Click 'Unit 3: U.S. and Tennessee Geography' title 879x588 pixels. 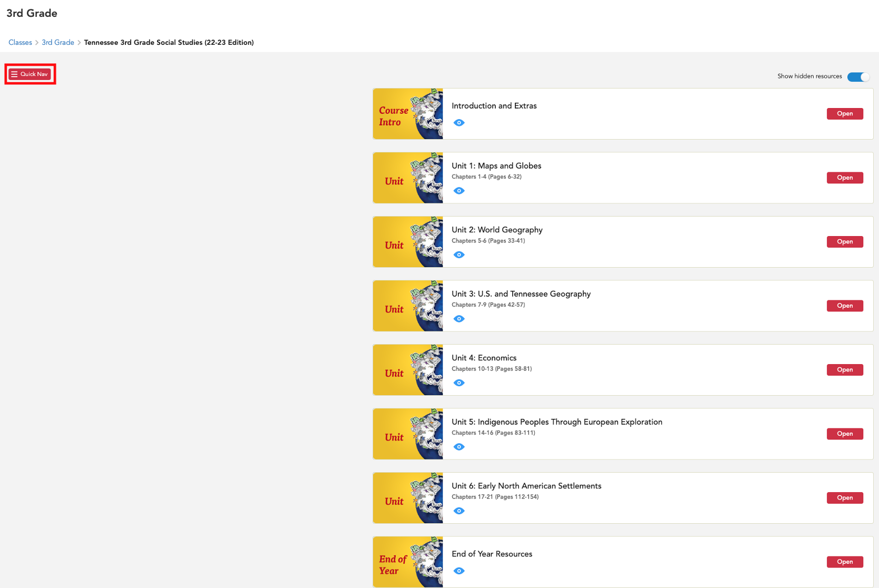pos(521,294)
